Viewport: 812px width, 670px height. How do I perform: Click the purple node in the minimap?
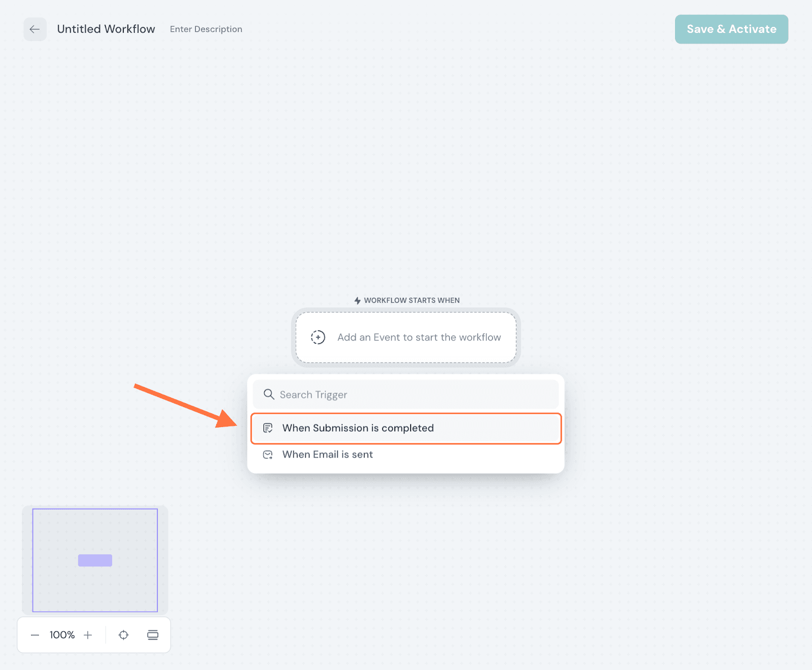tap(95, 560)
